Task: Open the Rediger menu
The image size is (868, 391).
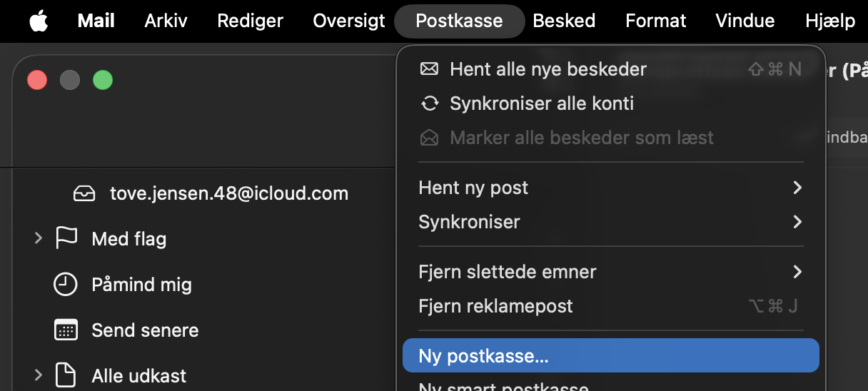Action: (250, 21)
